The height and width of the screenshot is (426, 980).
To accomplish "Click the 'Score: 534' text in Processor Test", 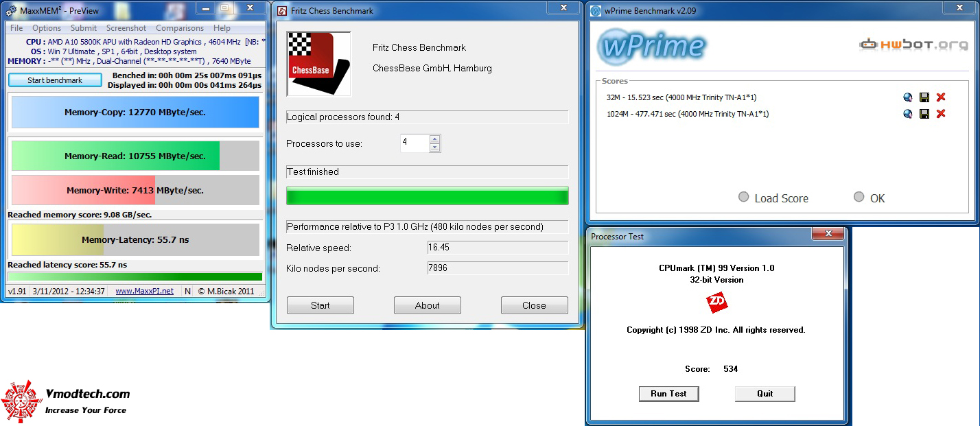I will pos(712,369).
